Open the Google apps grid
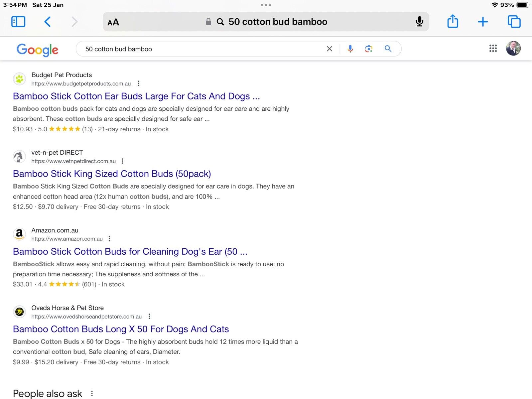 point(493,49)
